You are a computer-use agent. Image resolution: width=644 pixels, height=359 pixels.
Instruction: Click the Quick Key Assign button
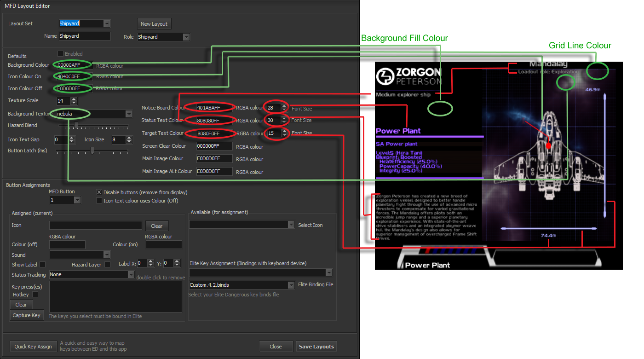click(33, 347)
